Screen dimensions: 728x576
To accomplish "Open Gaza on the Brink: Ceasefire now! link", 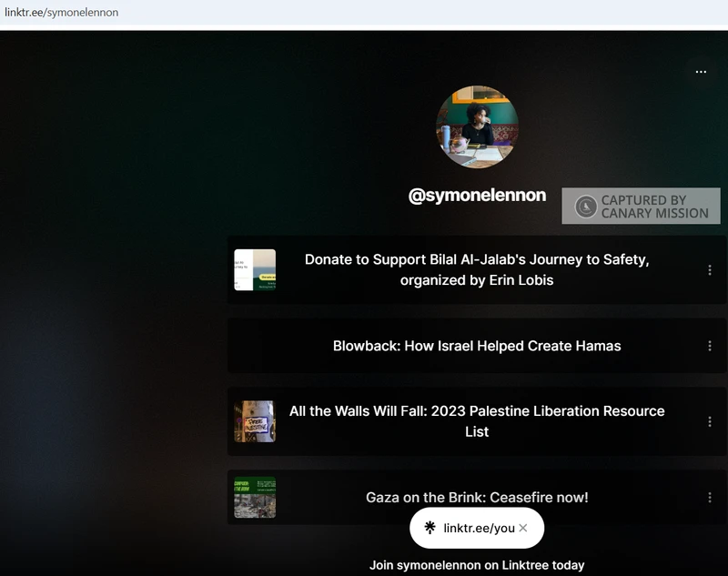I will click(477, 497).
